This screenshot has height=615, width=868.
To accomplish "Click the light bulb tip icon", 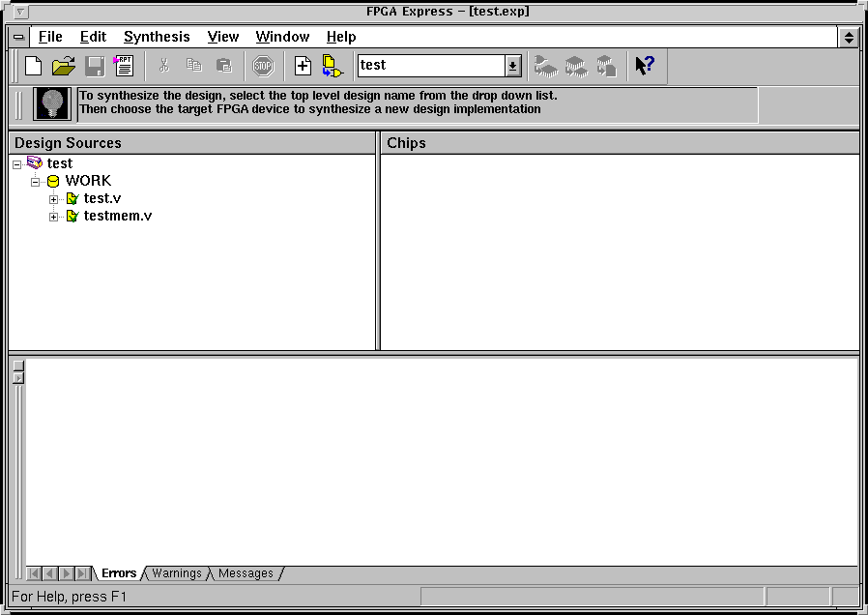I will [52, 103].
